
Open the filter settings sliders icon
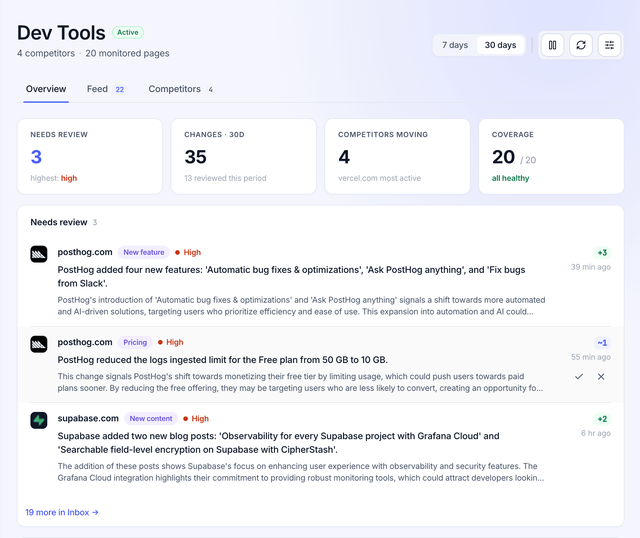(609, 45)
